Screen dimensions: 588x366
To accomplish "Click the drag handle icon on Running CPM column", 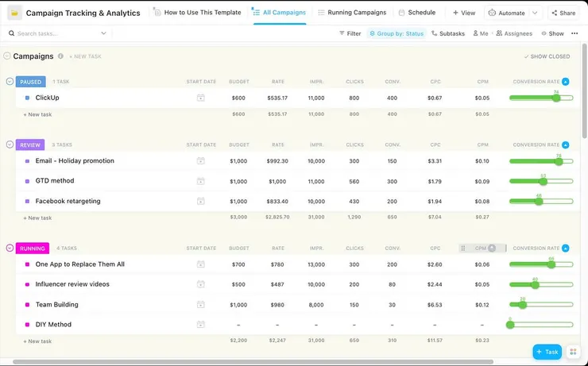I will (463, 248).
